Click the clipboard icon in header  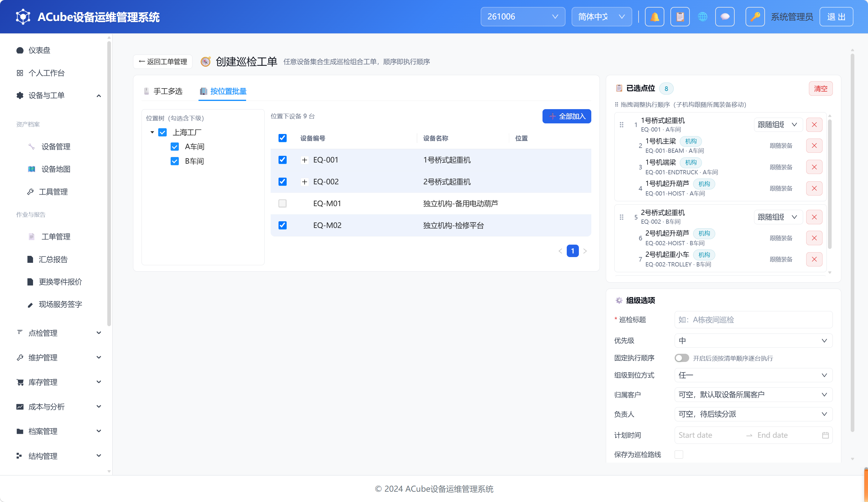679,17
